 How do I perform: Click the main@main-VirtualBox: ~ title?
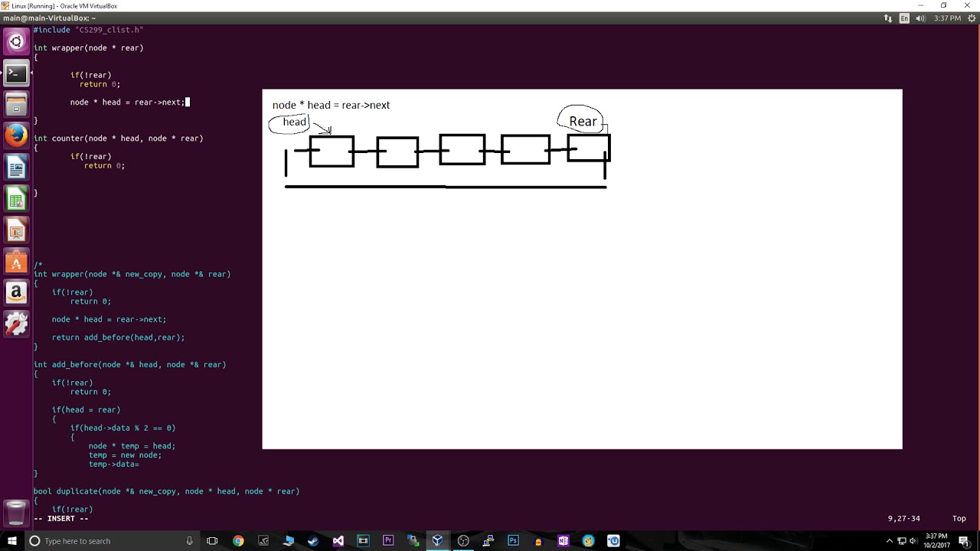click(50, 18)
